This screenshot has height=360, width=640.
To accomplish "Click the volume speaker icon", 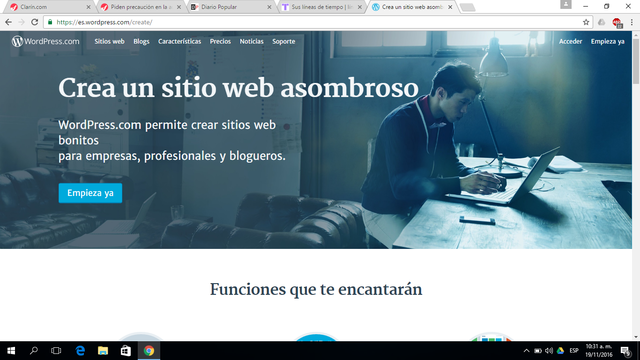I will point(549,351).
